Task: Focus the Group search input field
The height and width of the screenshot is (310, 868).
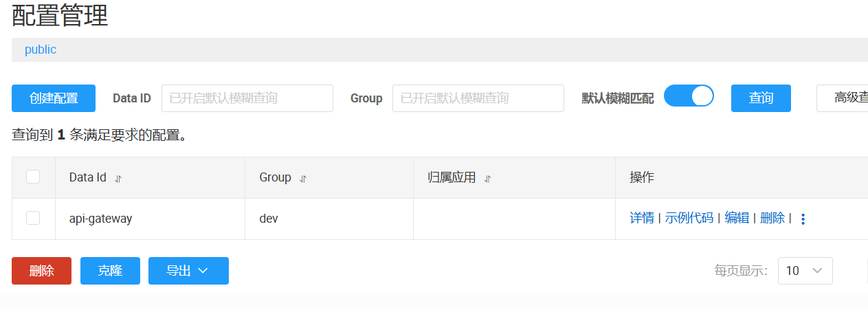Action: pos(478,98)
